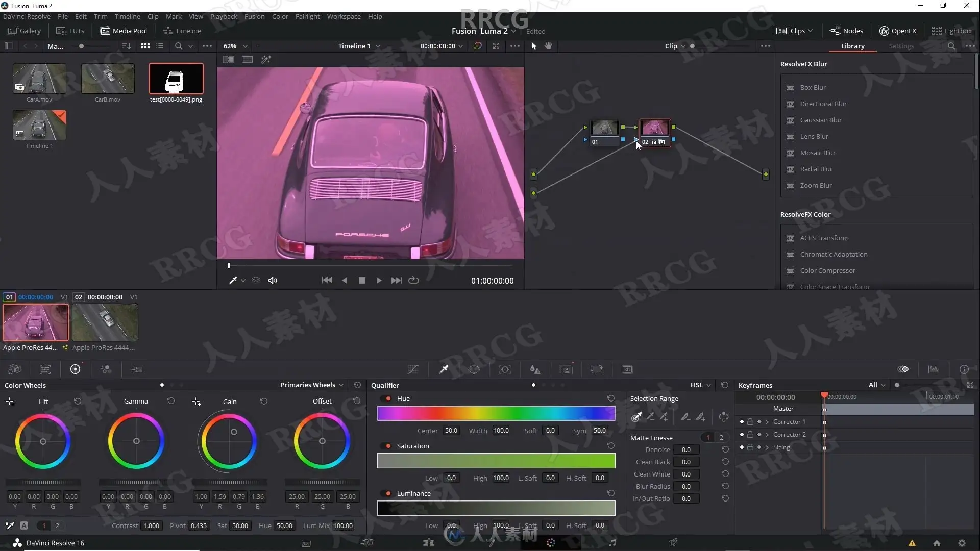Open the Gallery panel
The height and width of the screenshot is (551, 980).
click(24, 31)
